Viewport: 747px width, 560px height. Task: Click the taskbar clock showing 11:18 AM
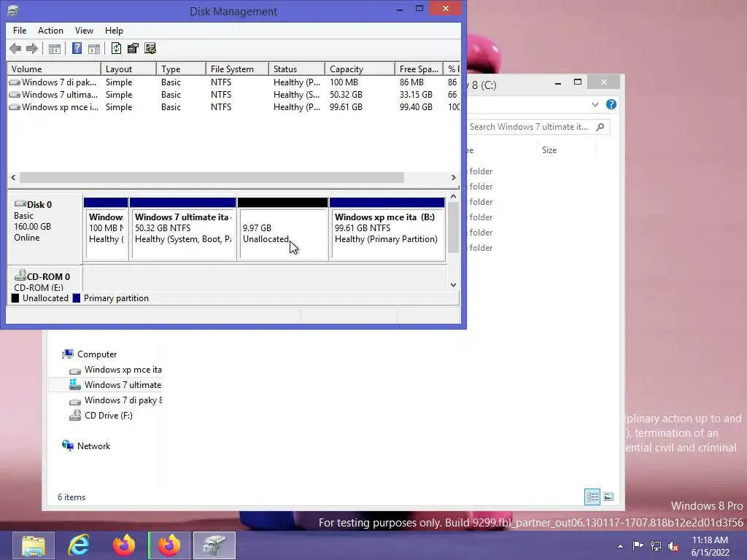tap(711, 546)
